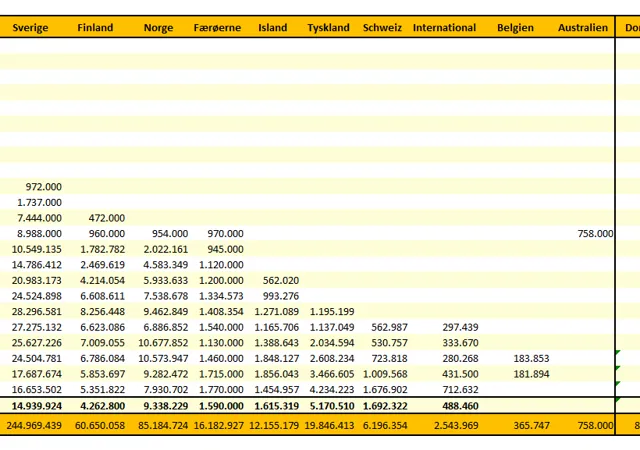Select the International column header
This screenshot has height=450, width=640.
pyautogui.click(x=444, y=28)
